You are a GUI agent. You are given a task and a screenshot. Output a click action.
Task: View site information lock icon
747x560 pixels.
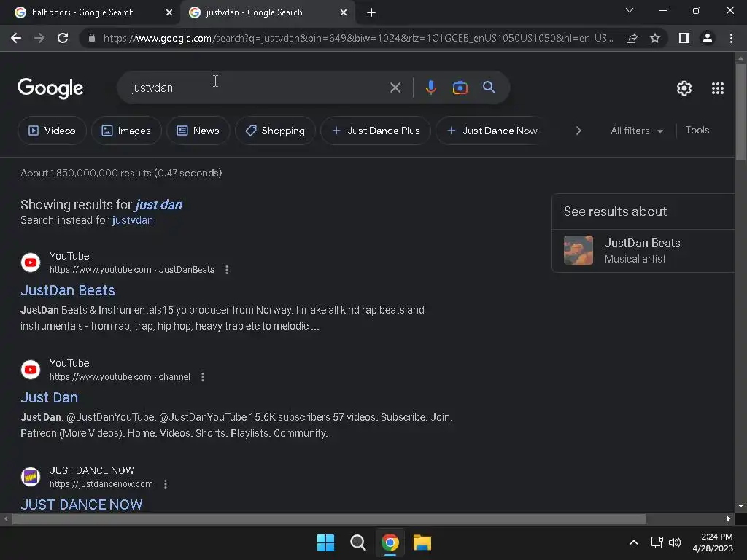pyautogui.click(x=91, y=38)
